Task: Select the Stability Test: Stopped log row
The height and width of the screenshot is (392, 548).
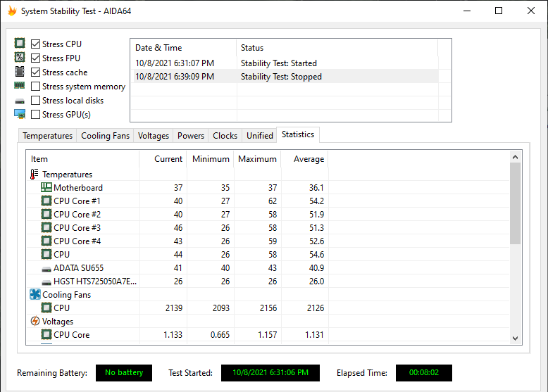Action: [x=285, y=77]
